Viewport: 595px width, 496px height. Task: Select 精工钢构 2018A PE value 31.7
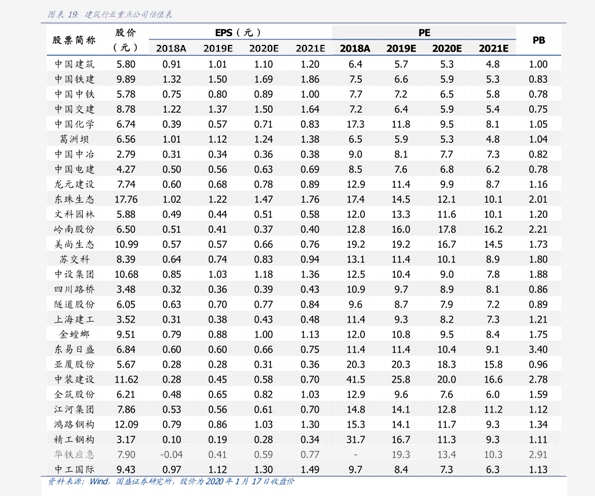click(x=356, y=439)
